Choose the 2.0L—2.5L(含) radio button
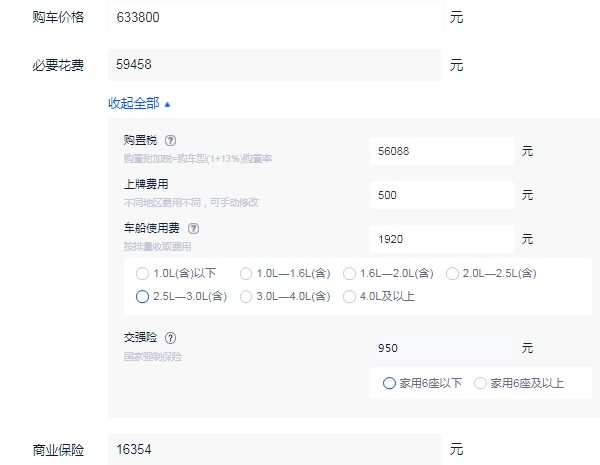600x465 pixels. (x=453, y=273)
